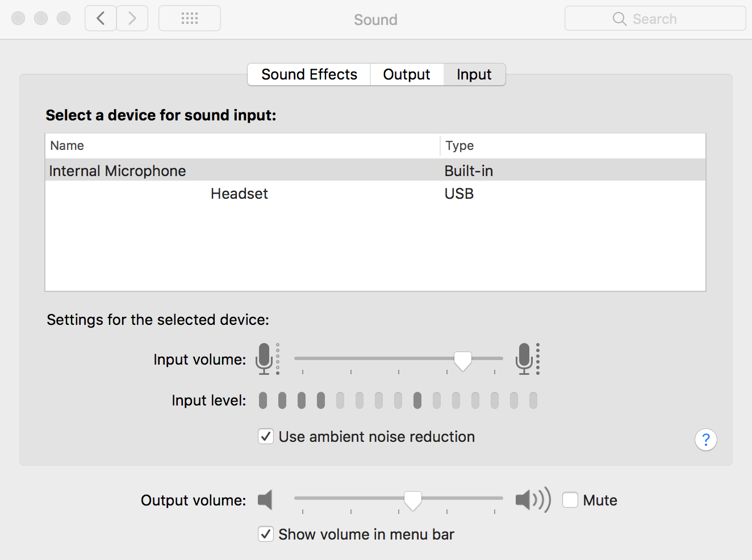Toggle Use ambient noise reduction checkbox
Viewport: 752px width, 560px height.
(266, 436)
